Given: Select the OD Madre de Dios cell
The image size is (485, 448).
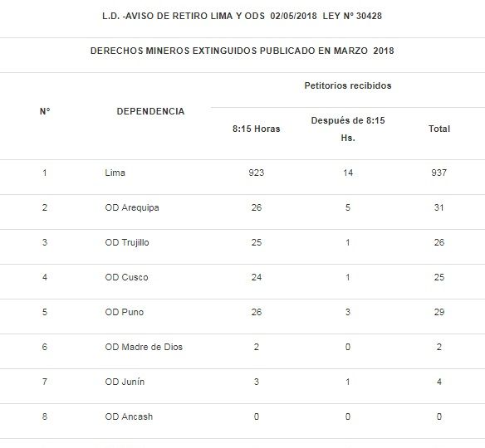Looking at the screenshot, I should coord(144,347).
